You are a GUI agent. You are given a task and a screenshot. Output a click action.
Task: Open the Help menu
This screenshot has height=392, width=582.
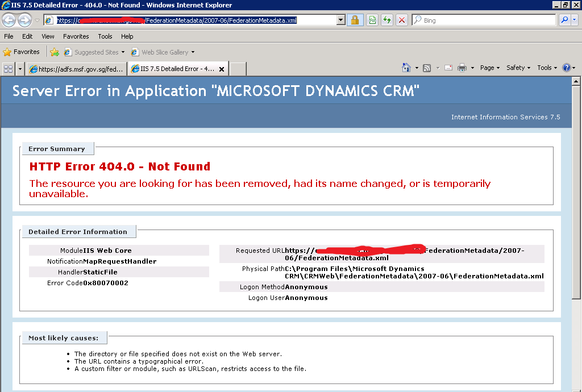pos(127,36)
